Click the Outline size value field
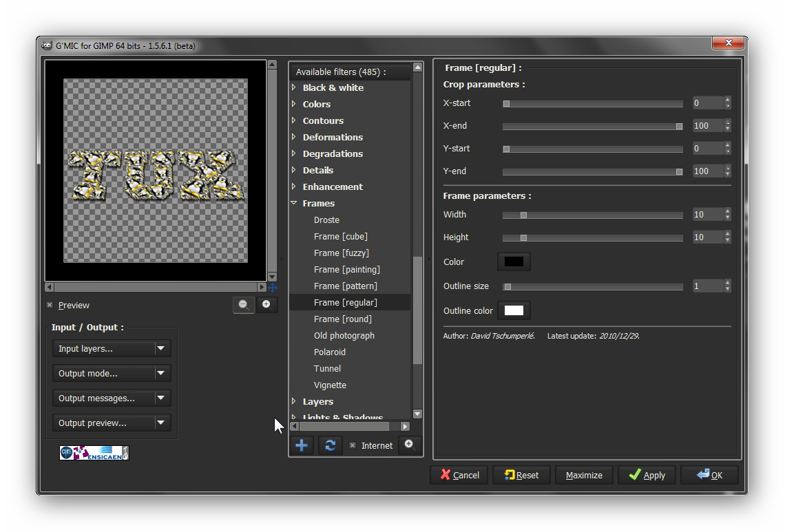The image size is (785, 532). coord(708,286)
